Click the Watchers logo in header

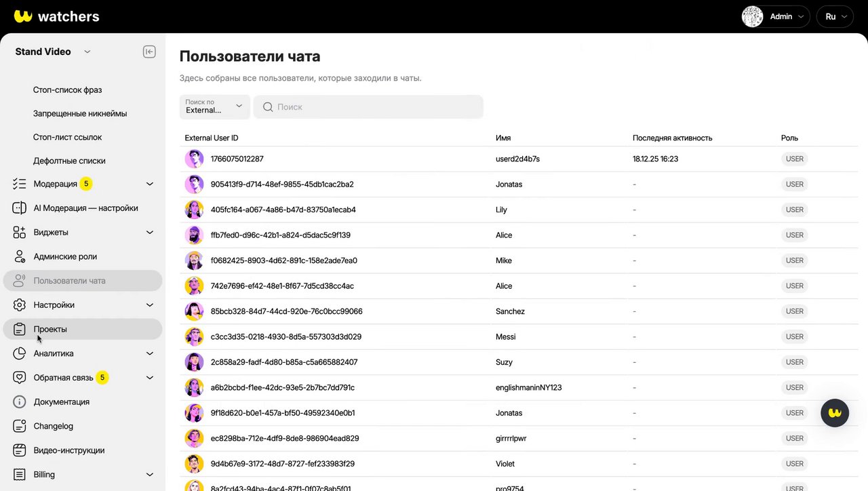[x=57, y=16]
